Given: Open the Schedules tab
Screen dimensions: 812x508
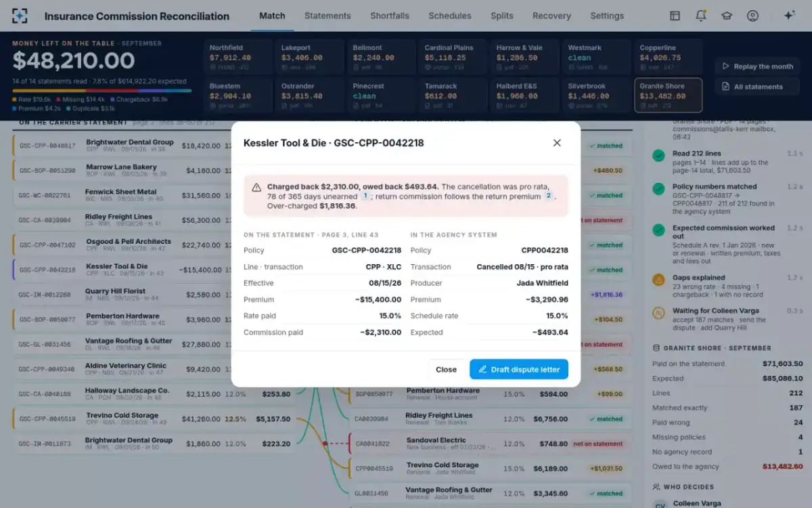Looking at the screenshot, I should [450, 16].
